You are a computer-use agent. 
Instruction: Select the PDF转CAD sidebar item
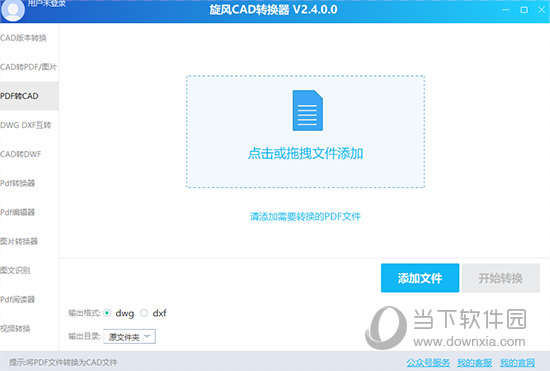pos(29,96)
